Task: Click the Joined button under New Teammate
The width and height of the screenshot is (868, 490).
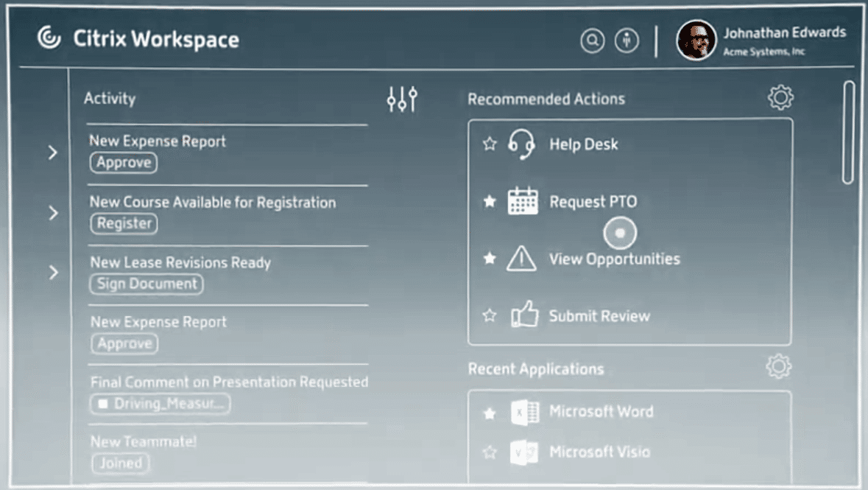Action: pos(121,463)
